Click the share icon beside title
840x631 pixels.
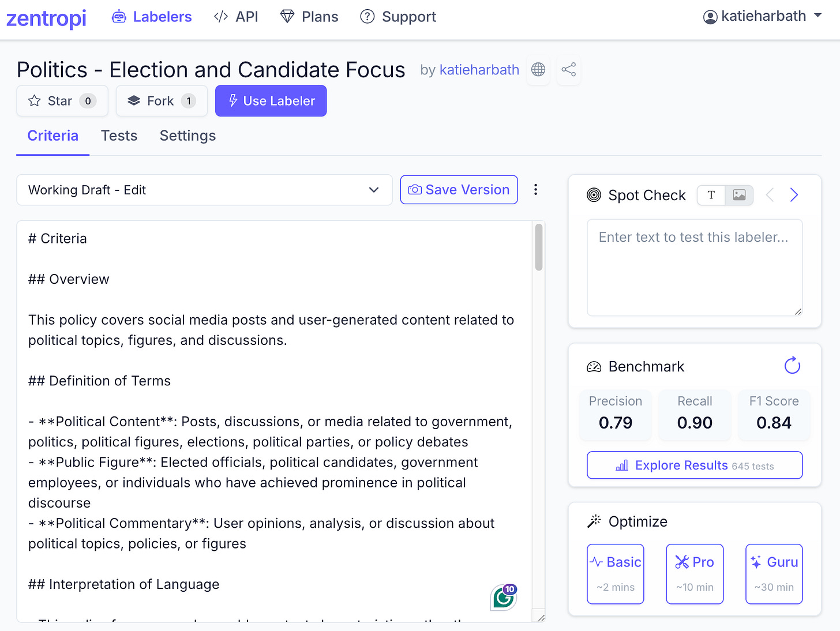click(569, 70)
